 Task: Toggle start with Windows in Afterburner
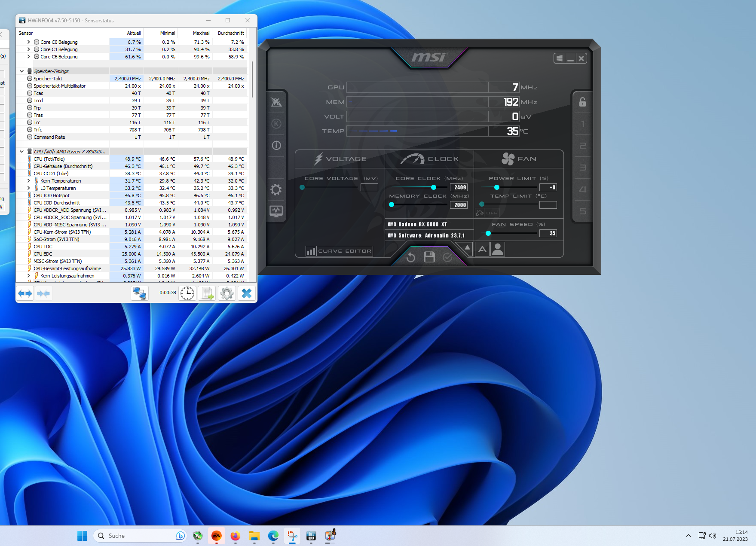click(x=560, y=58)
